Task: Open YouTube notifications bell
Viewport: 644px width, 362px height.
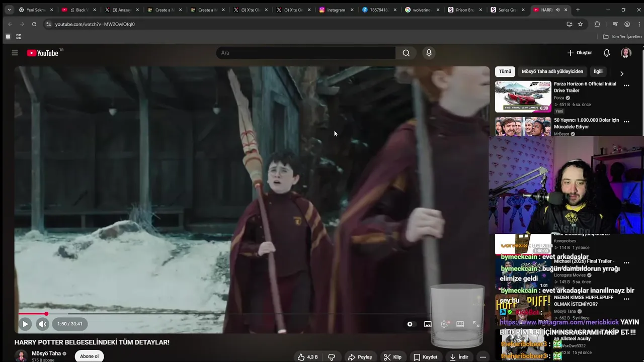Action: coord(607,53)
